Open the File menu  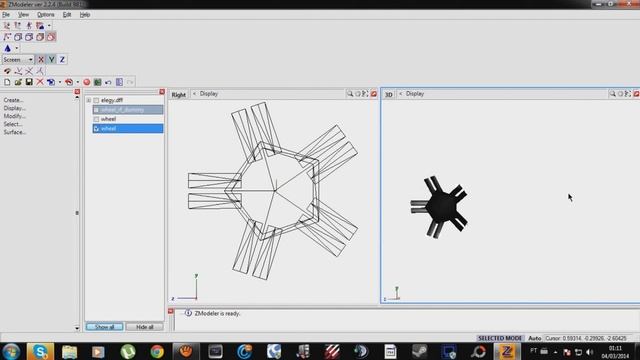[x=6, y=15]
